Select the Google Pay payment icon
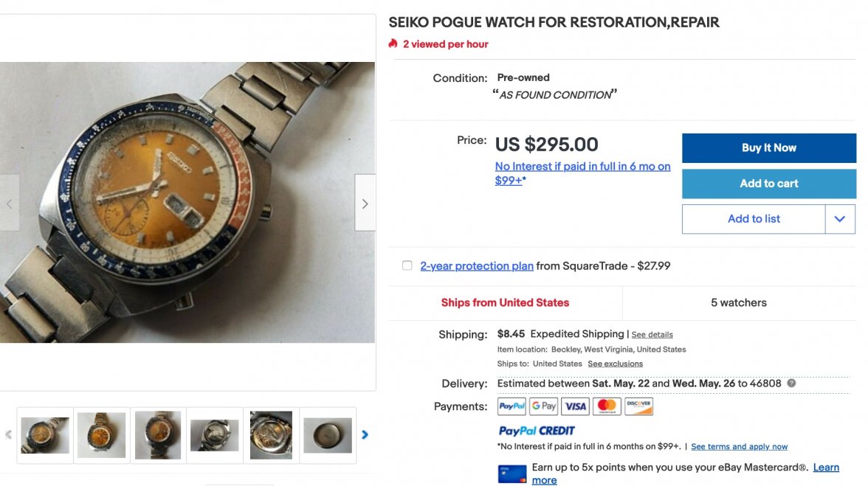 click(x=544, y=406)
